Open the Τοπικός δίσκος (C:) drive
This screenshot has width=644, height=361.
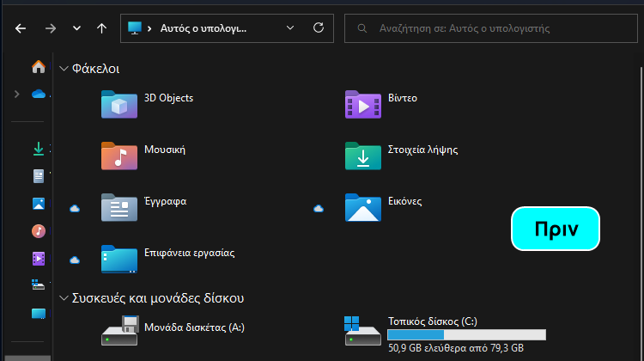[x=445, y=334]
